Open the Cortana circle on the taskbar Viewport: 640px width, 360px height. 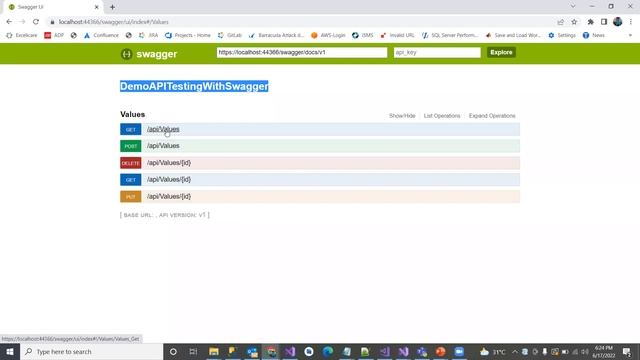(x=173, y=351)
